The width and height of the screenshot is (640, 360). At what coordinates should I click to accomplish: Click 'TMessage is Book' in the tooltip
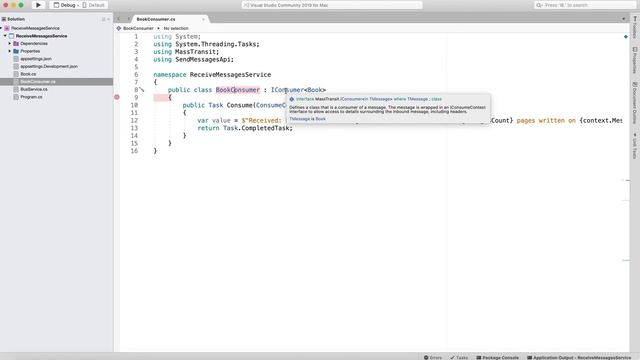coord(307,119)
